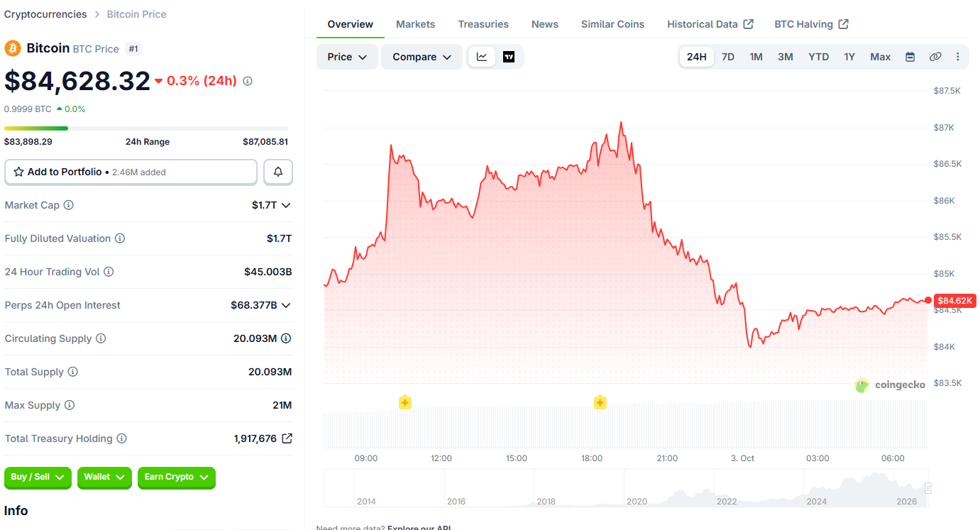Open chart more options menu
The height and width of the screenshot is (530, 980).
coord(957,57)
